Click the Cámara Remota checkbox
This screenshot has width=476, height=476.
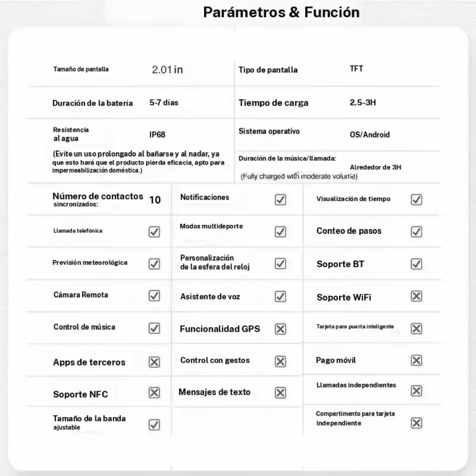point(154,296)
